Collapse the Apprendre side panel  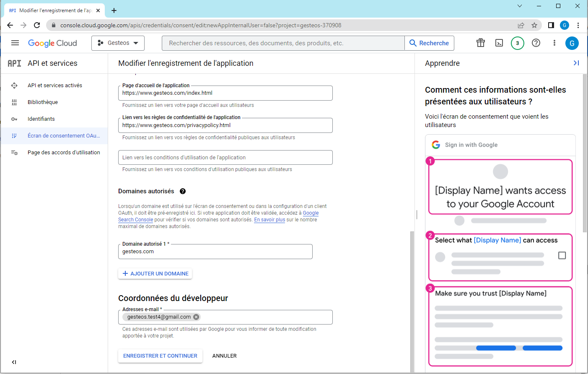(576, 63)
